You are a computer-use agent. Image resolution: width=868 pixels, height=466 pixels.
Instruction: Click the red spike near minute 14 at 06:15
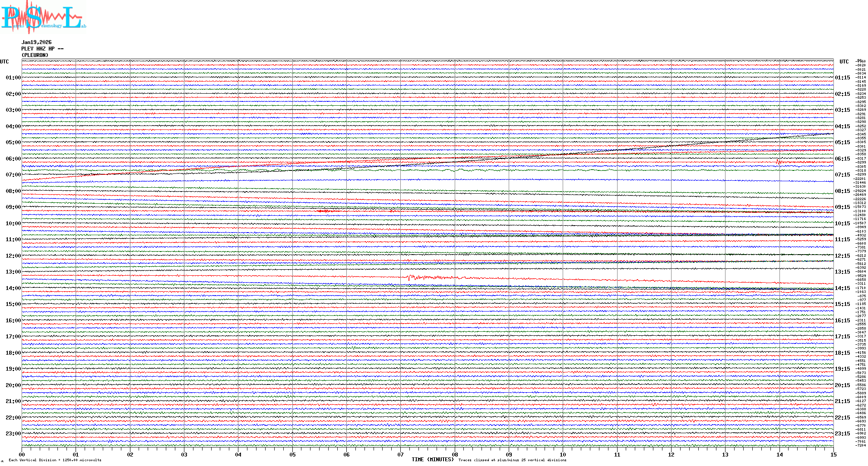pos(778,162)
